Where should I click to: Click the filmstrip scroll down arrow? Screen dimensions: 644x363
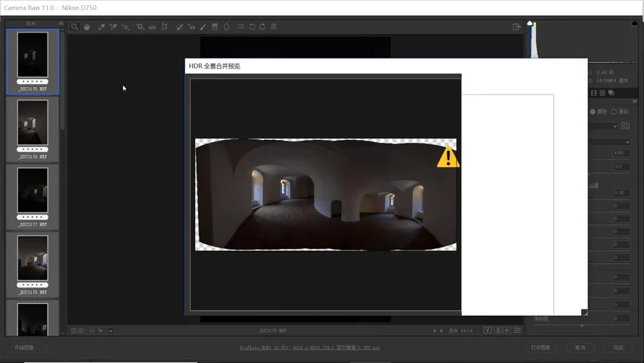click(63, 334)
